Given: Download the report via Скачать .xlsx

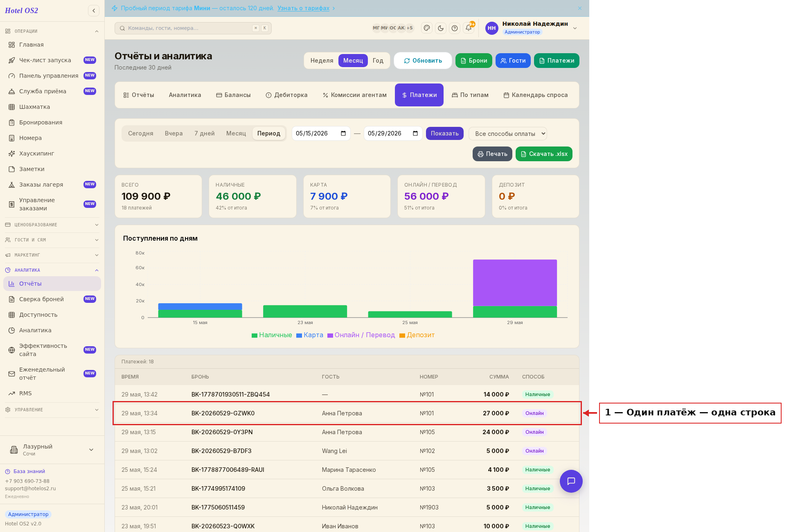Looking at the screenshot, I should (544, 154).
